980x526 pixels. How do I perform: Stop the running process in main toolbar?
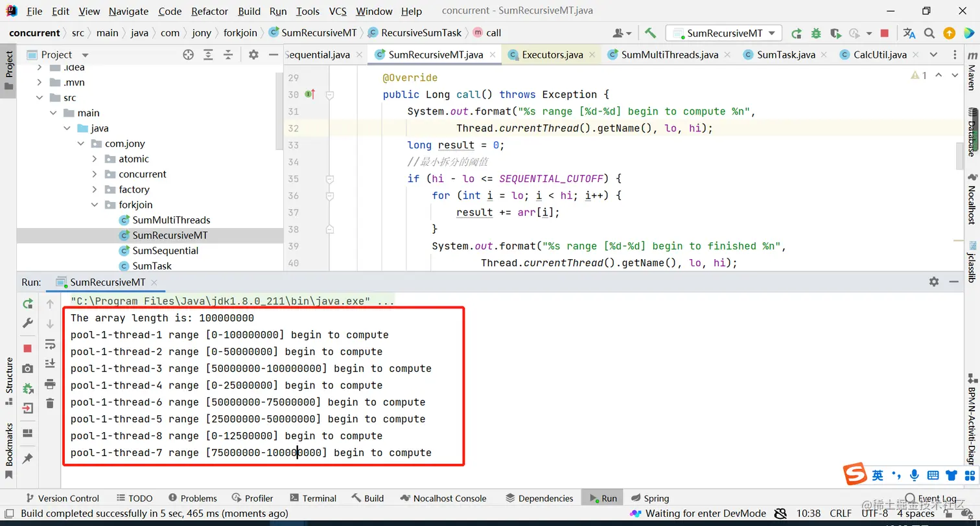(x=885, y=33)
